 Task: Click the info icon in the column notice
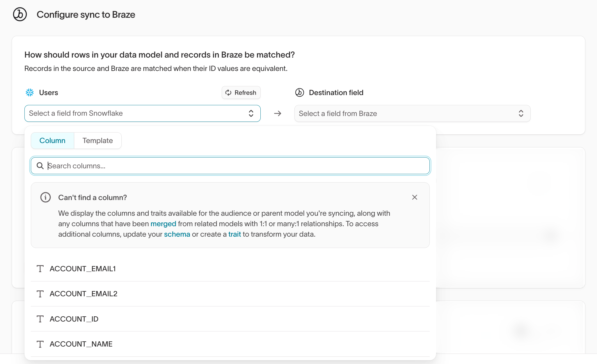click(45, 197)
